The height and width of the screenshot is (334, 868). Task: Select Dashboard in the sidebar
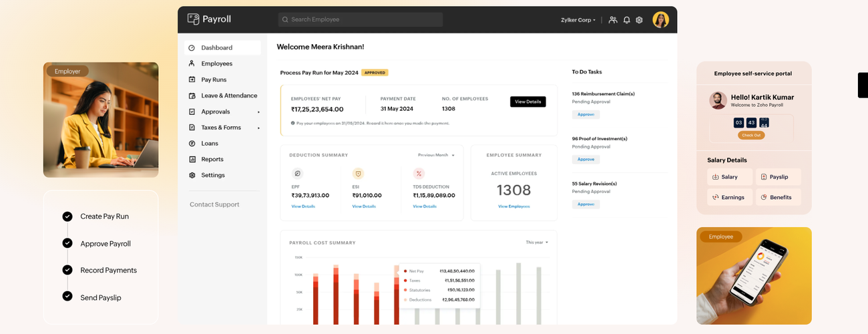(222, 47)
